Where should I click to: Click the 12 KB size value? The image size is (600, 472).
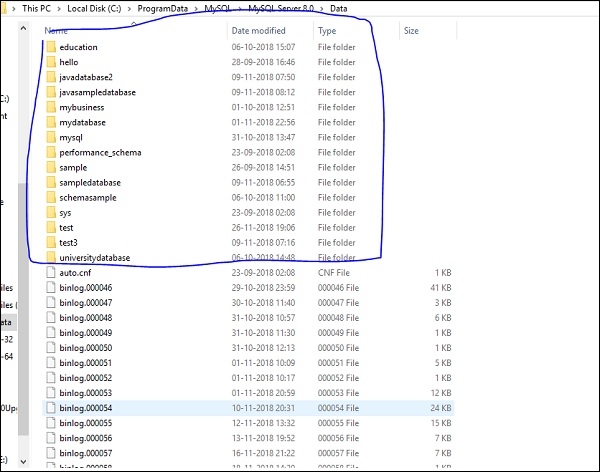click(x=441, y=393)
